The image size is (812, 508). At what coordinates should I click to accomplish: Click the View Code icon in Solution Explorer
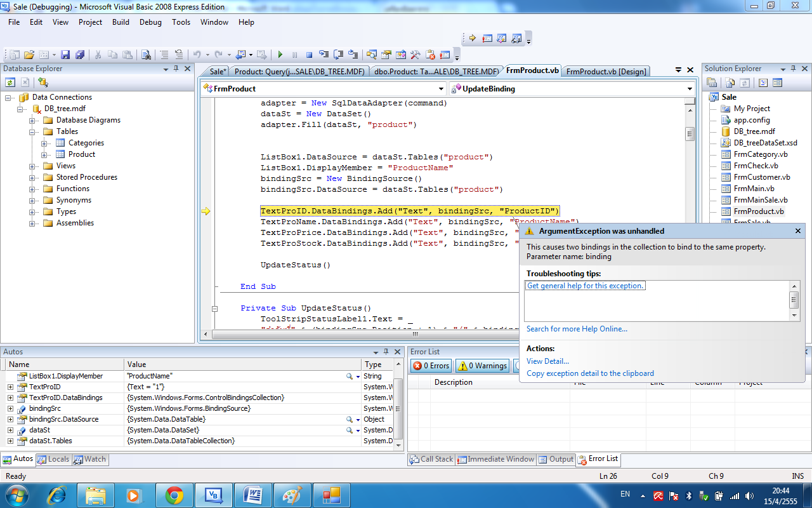(x=763, y=83)
